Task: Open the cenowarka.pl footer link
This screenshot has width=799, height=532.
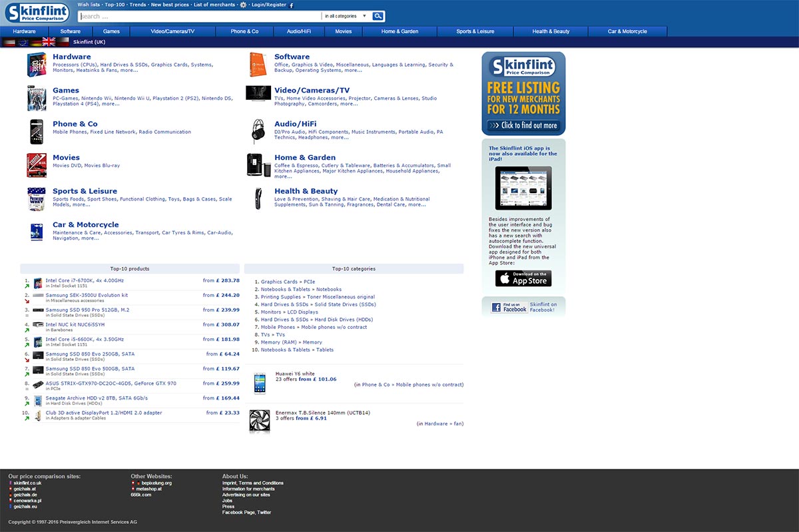Action: (x=27, y=500)
